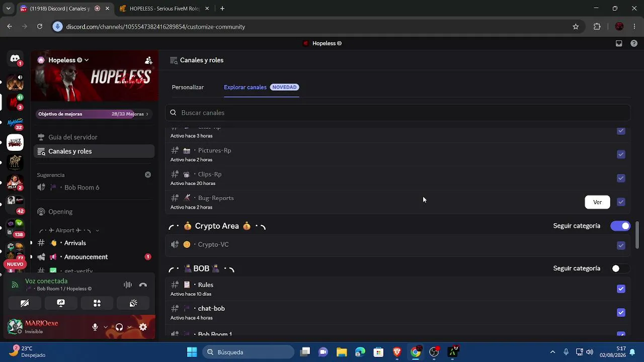Uncheck the Pictures-Rp channel
Screen dimensions: 644x362
coord(621,154)
